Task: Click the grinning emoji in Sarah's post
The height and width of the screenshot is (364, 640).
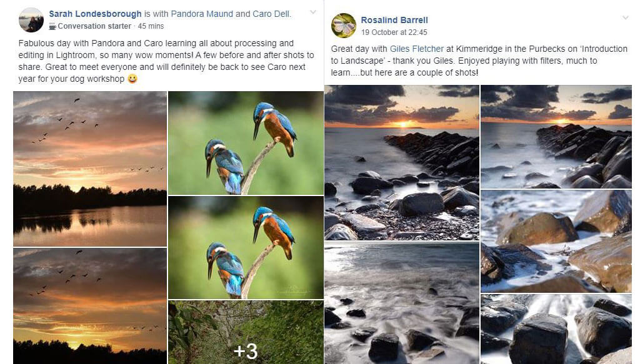Action: 132,79
